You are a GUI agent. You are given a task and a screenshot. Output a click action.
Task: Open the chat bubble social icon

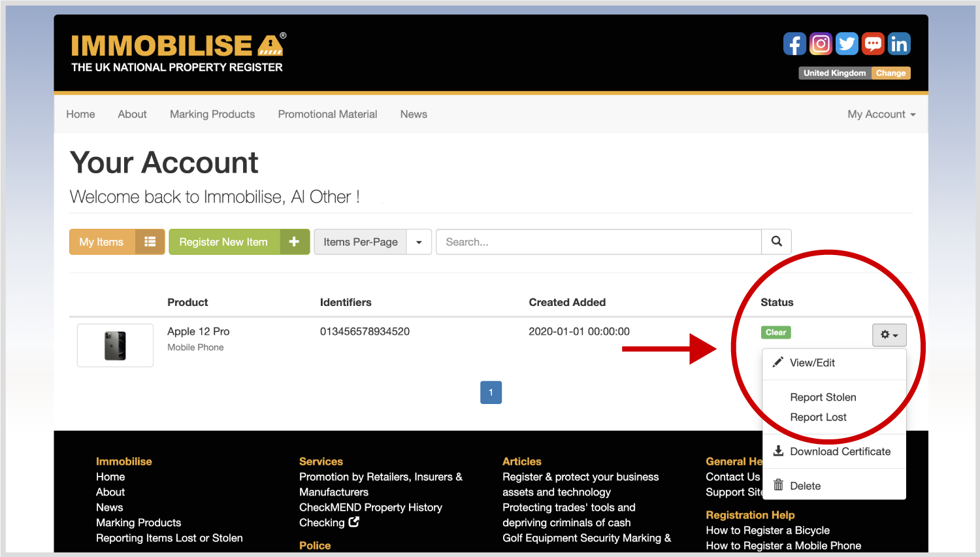(x=873, y=44)
